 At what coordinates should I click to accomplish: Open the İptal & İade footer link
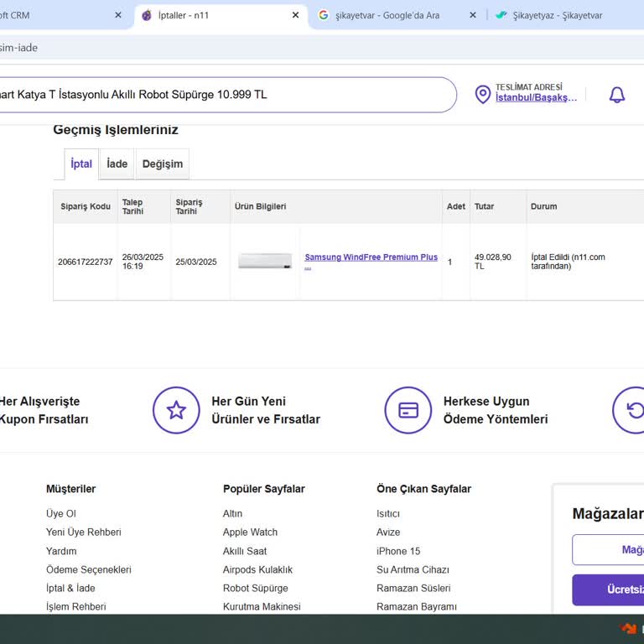70,588
